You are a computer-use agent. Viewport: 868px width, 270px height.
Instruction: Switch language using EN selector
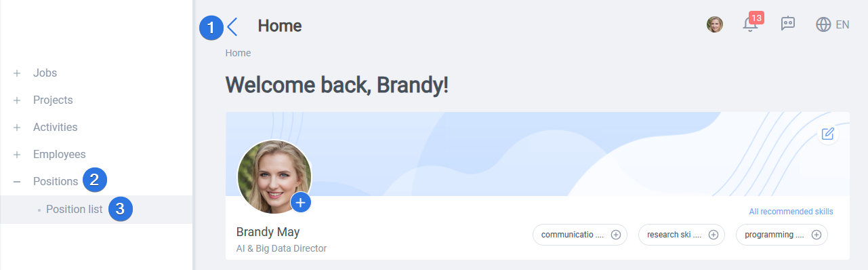tap(842, 25)
